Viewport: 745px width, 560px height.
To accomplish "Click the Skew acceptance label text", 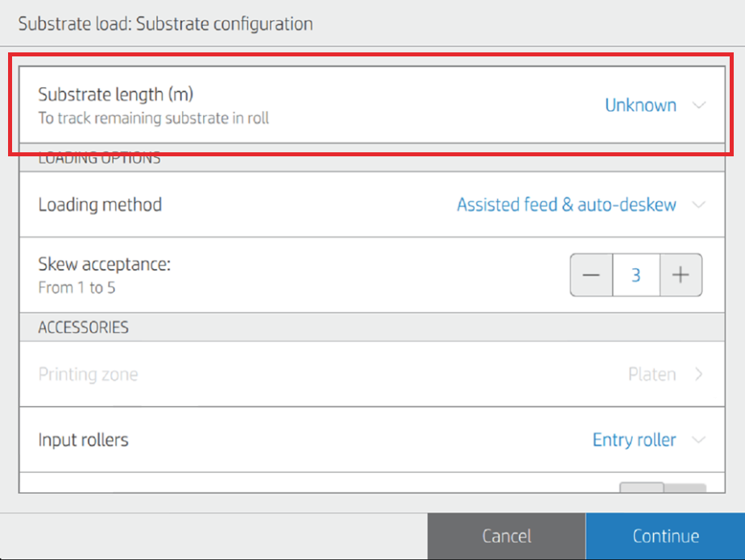I will [104, 263].
